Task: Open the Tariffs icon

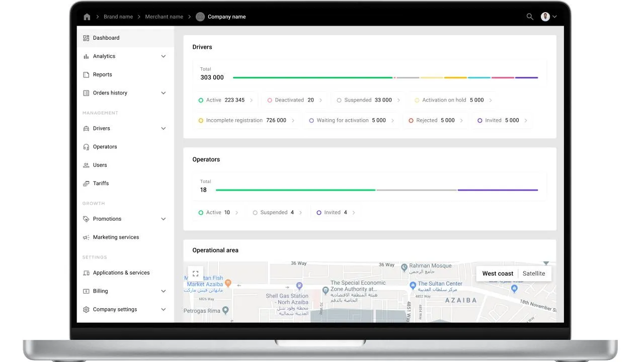Action: click(x=86, y=184)
